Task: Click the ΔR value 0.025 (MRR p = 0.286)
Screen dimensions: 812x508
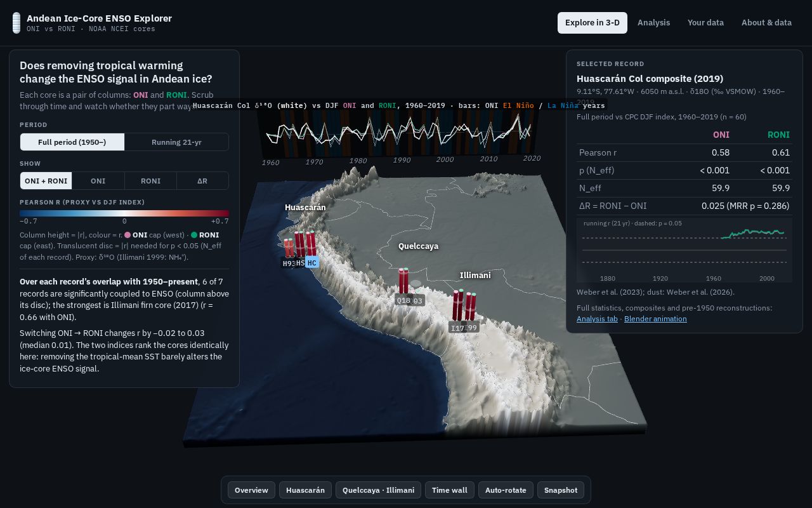Action: click(745, 206)
